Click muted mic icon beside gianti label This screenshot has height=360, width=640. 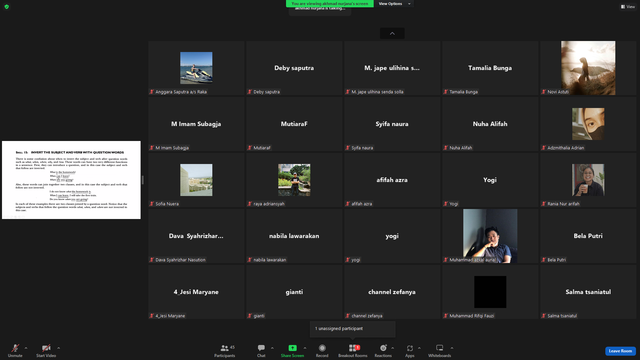tap(250, 316)
